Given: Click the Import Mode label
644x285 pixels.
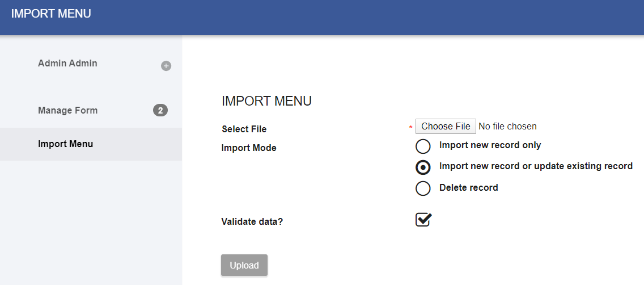Looking at the screenshot, I should point(248,148).
